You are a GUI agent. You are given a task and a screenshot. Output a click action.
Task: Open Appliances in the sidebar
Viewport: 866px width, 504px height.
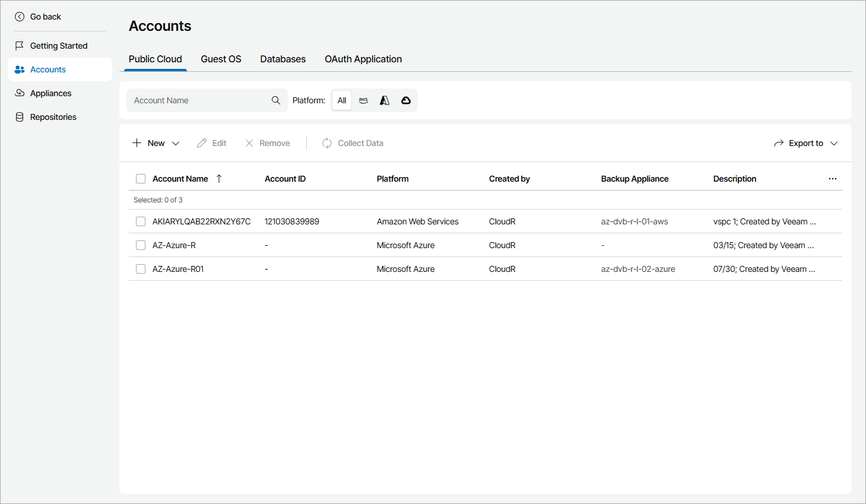[50, 93]
